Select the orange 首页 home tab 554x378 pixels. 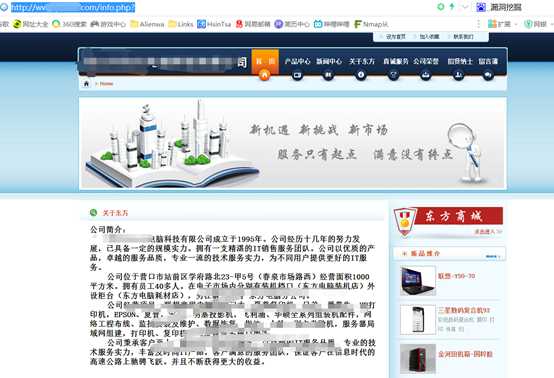(x=265, y=61)
